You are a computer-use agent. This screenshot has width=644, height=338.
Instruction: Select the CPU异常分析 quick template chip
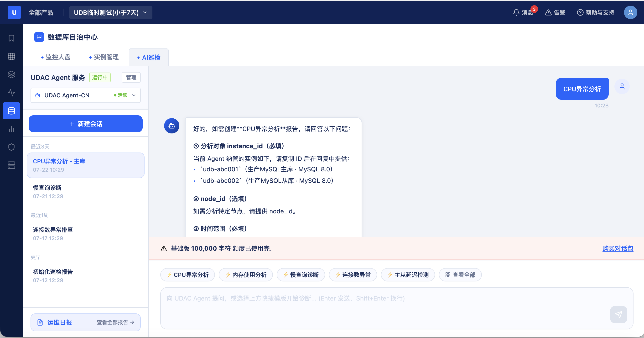pos(188,275)
